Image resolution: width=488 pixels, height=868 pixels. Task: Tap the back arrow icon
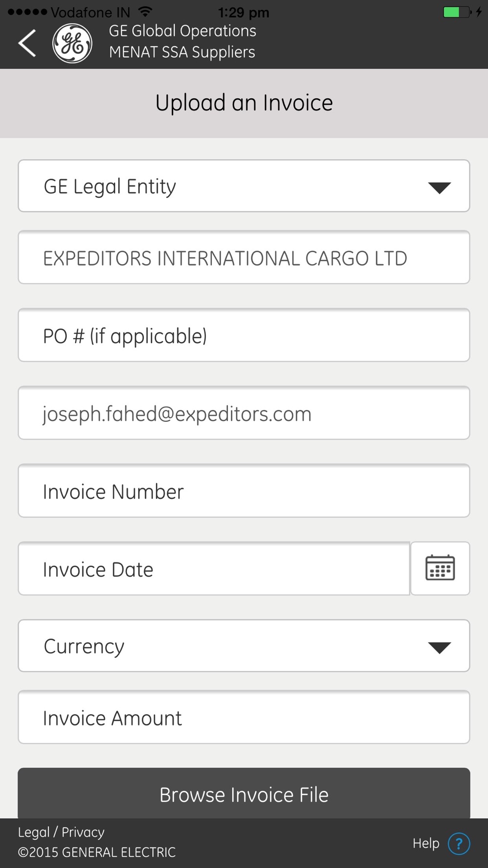[x=27, y=43]
